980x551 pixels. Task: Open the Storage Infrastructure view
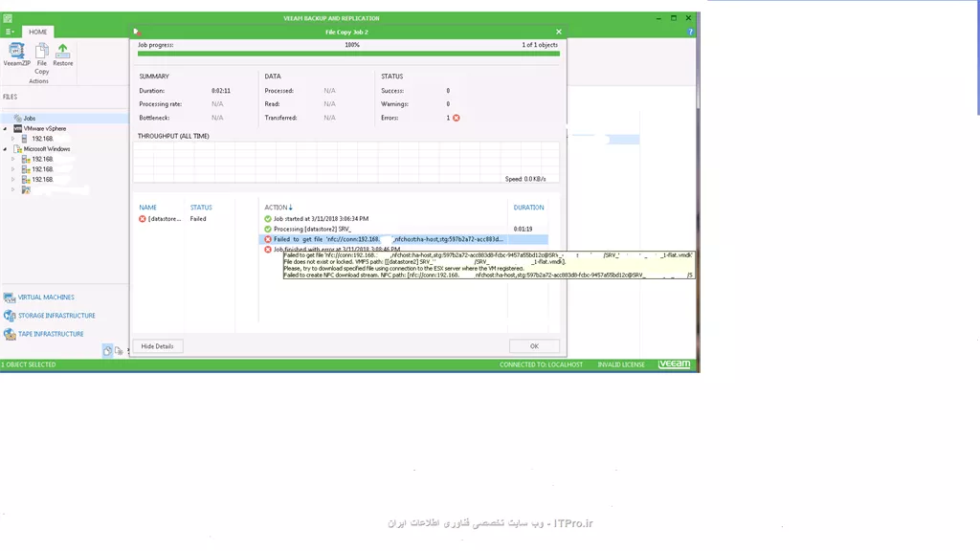tap(56, 316)
